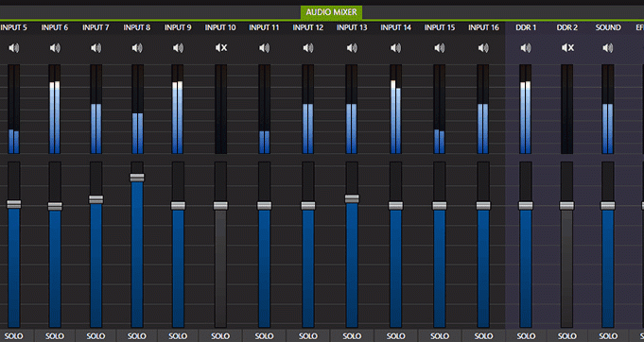Solo the INPUT 15 channel

(x=440, y=335)
